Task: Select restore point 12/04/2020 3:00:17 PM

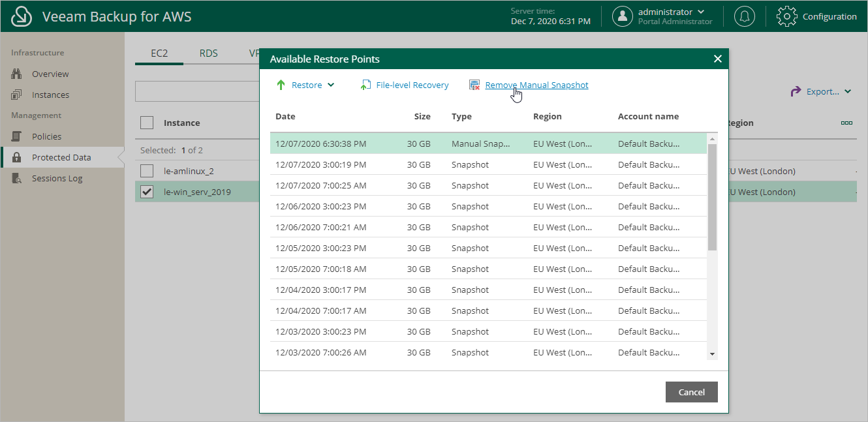Action: click(x=488, y=290)
